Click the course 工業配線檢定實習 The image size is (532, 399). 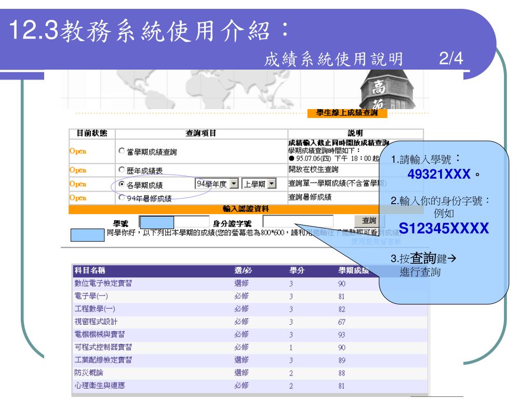point(103,360)
